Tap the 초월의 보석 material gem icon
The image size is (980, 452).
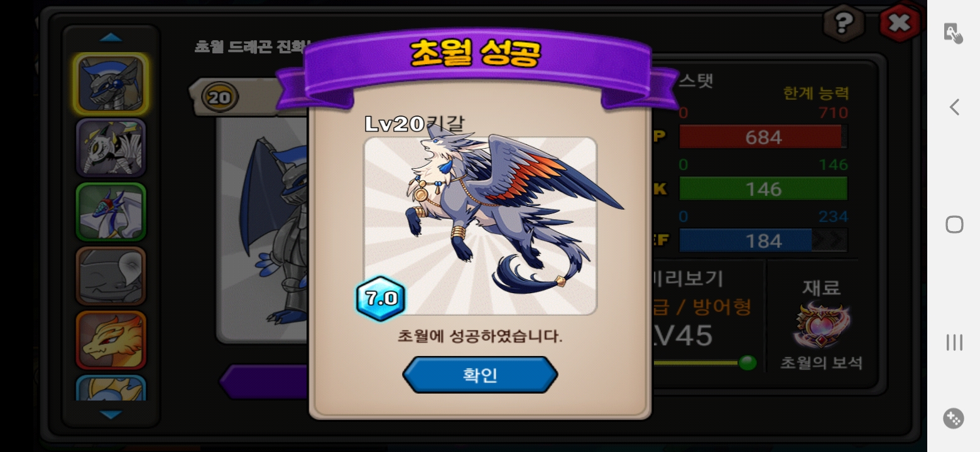[x=822, y=326]
